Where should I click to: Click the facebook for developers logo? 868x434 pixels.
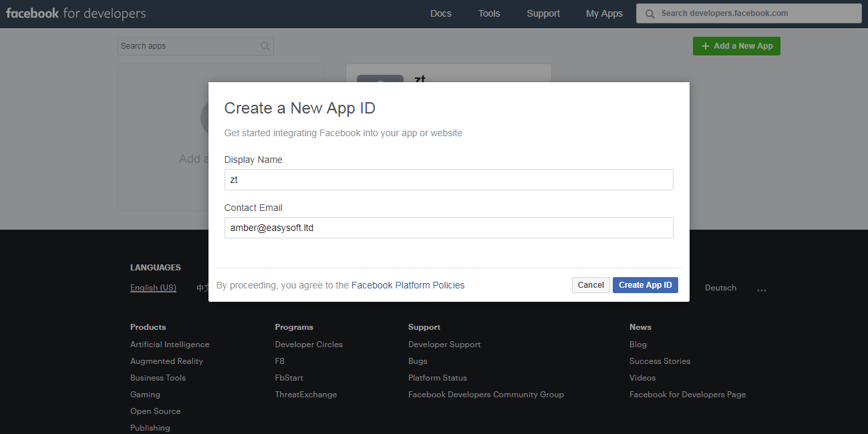click(76, 13)
